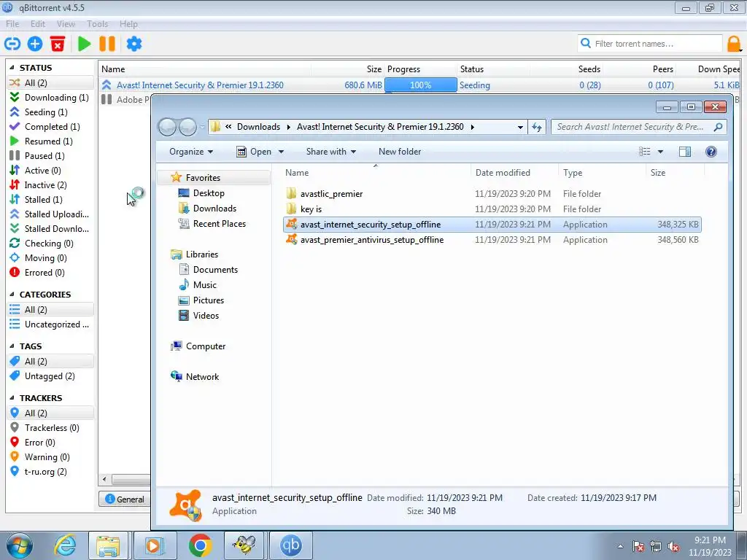Viewport: 747px width, 560px height.
Task: Select the Errored (0) status filter
Action: pos(50,273)
